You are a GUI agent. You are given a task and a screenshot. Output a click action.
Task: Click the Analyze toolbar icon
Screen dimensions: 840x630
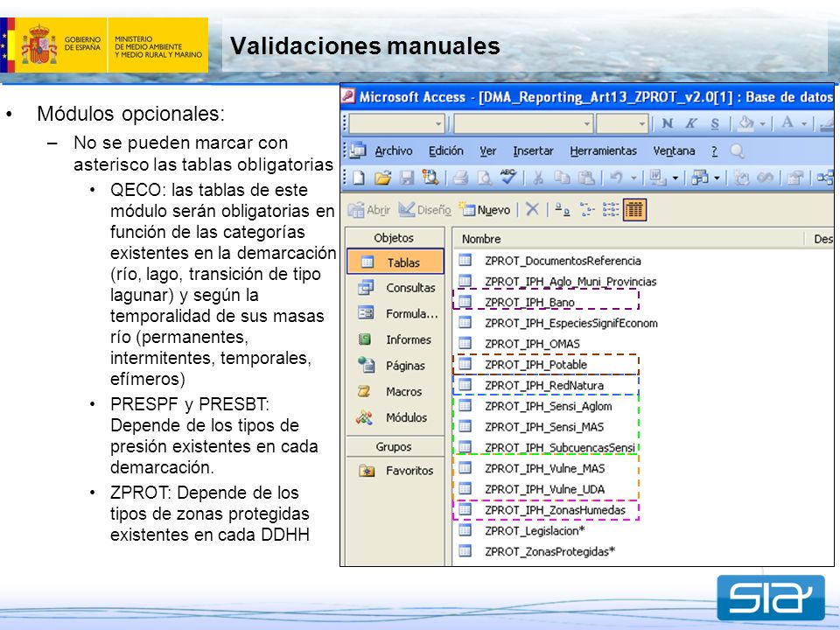tap(700, 178)
